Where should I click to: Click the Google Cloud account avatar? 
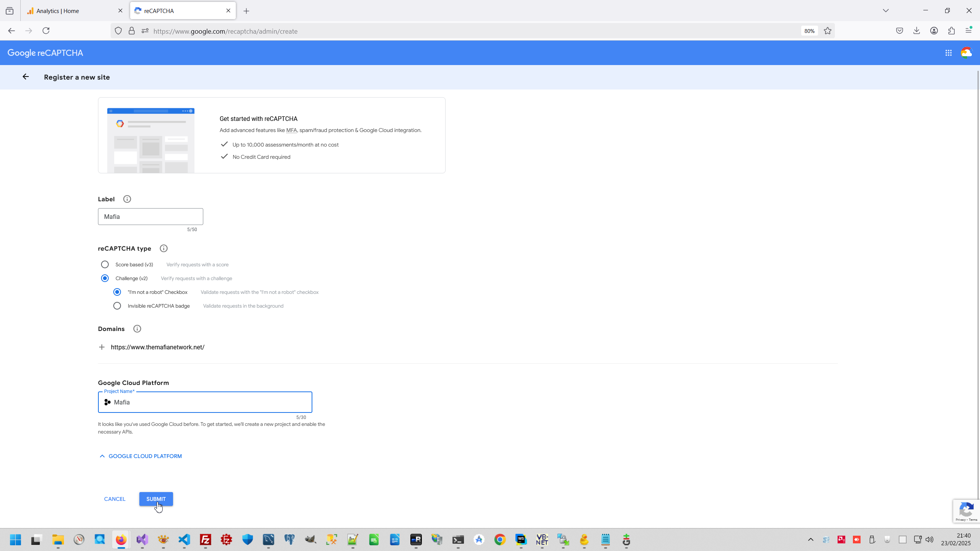[966, 53]
